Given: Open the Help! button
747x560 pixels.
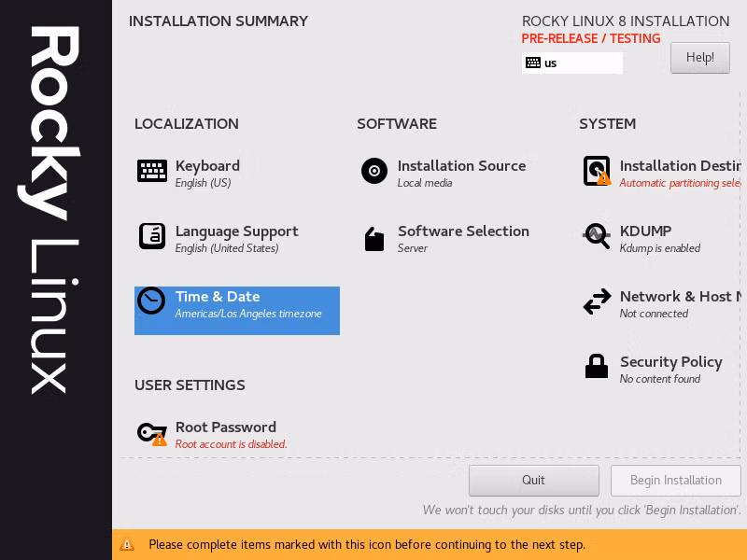Looking at the screenshot, I should (699, 58).
